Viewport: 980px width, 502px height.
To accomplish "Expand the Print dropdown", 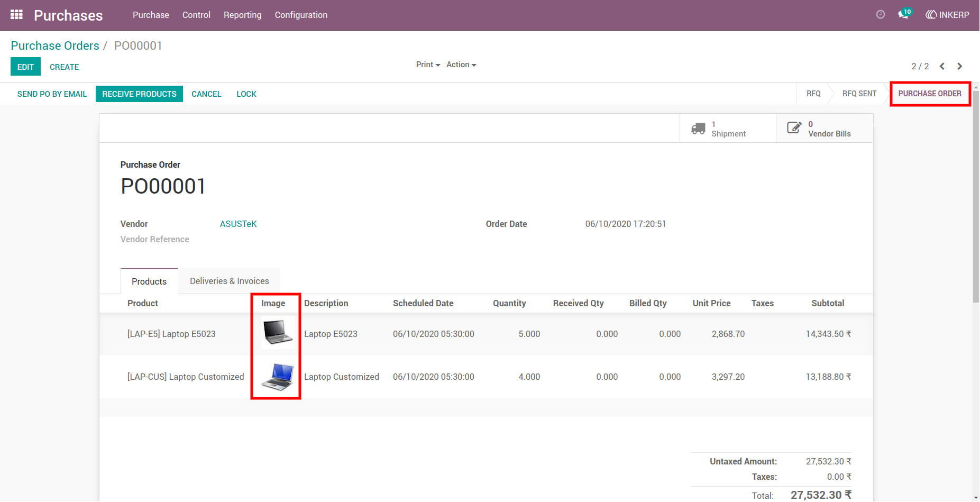I will point(428,65).
